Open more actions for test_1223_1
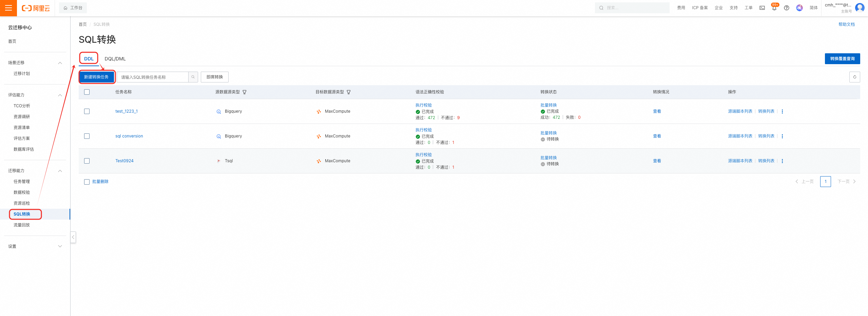This screenshot has width=868, height=316. 783,111
